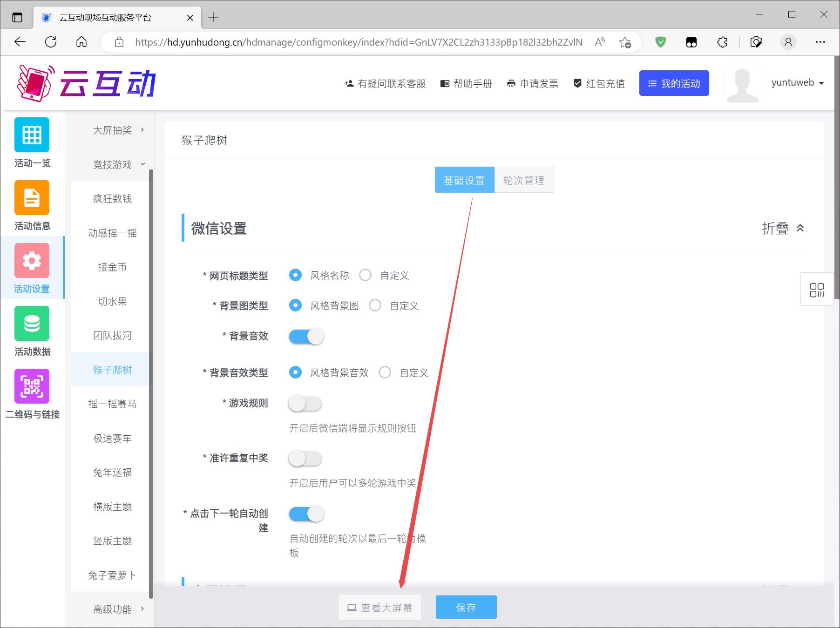840x628 pixels.
Task: Open the tab actions menu icon
Action: tap(17, 18)
